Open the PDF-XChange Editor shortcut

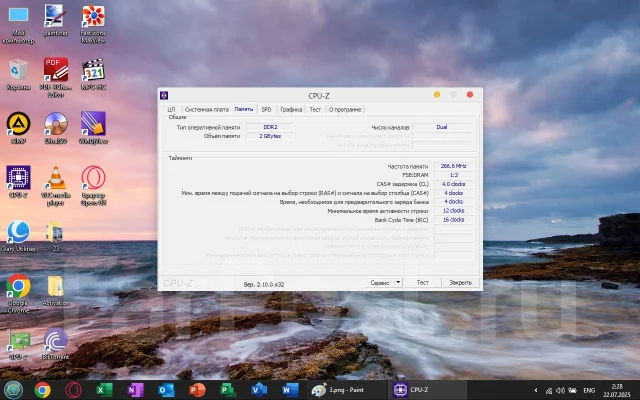click(56, 78)
